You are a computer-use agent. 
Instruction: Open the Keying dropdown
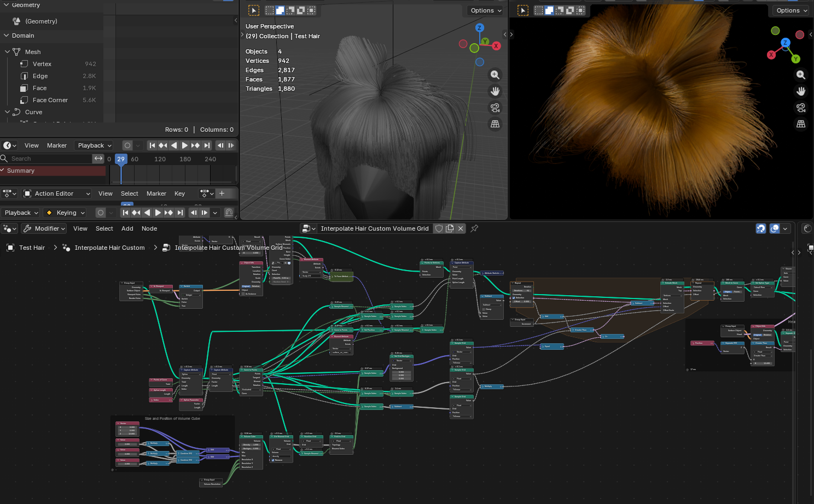tap(66, 213)
